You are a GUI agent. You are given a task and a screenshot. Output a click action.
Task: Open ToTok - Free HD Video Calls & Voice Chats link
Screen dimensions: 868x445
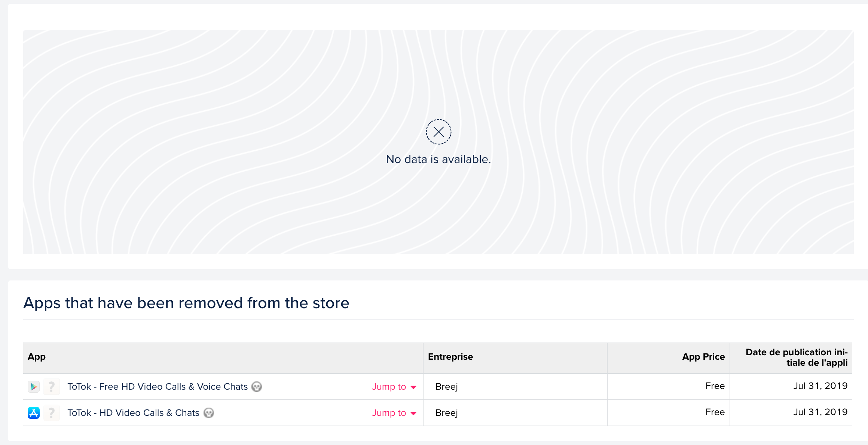coord(158,386)
